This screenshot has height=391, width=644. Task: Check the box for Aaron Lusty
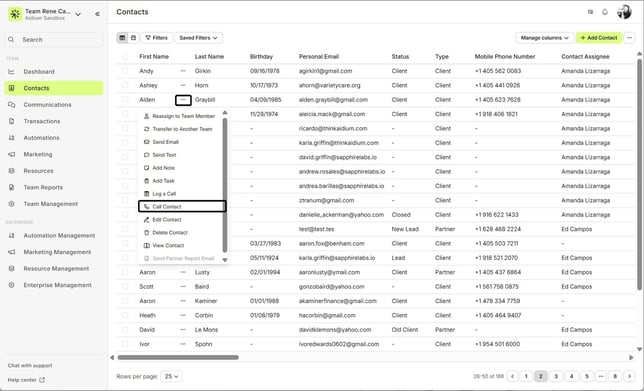pos(125,272)
